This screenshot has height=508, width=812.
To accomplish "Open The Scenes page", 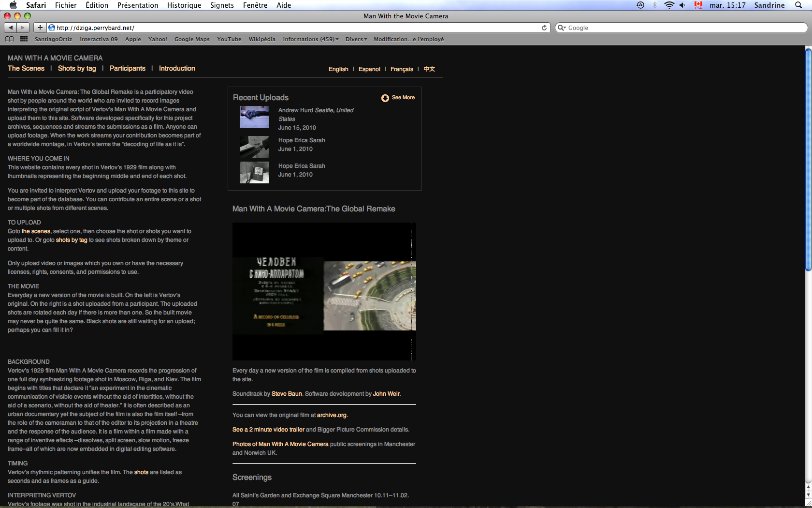I will [x=26, y=68].
